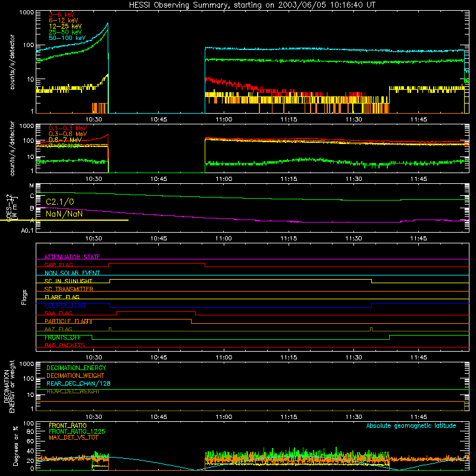The height and width of the screenshot is (476, 476).
Task: Click the BAD_PACKETS flag label
Action: point(65,345)
